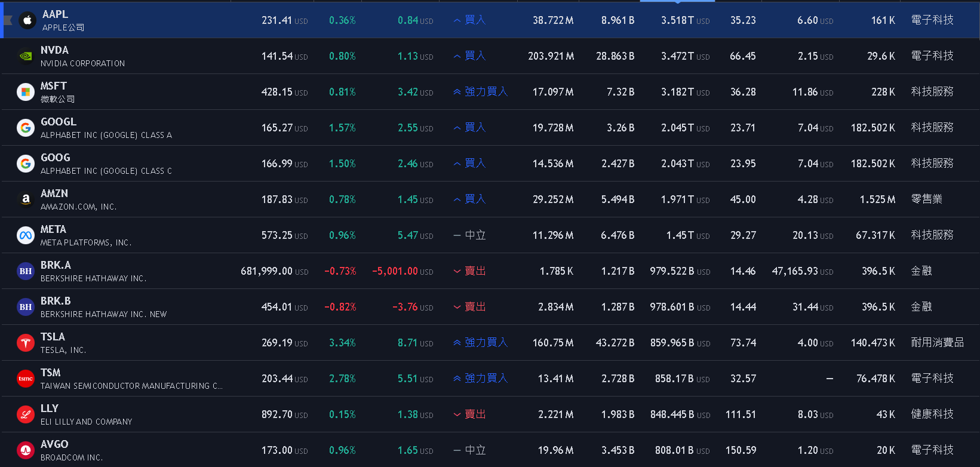Click the 買入 rating for NVDA
The width and height of the screenshot is (980, 467).
point(469,56)
